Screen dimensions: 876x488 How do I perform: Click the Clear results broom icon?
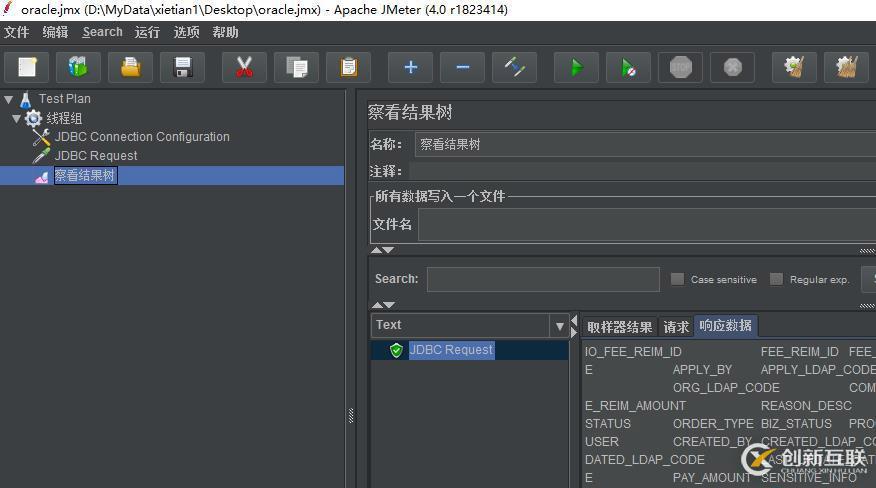[x=794, y=68]
